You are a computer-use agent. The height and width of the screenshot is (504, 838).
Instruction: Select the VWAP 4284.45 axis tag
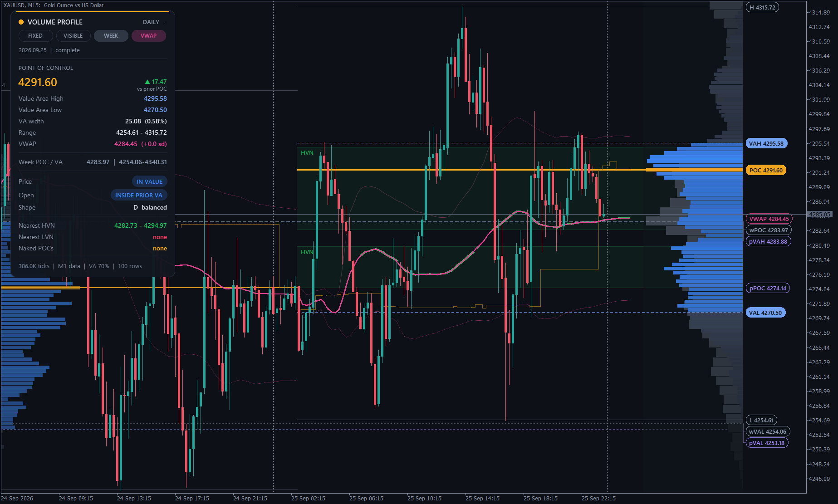[769, 219]
